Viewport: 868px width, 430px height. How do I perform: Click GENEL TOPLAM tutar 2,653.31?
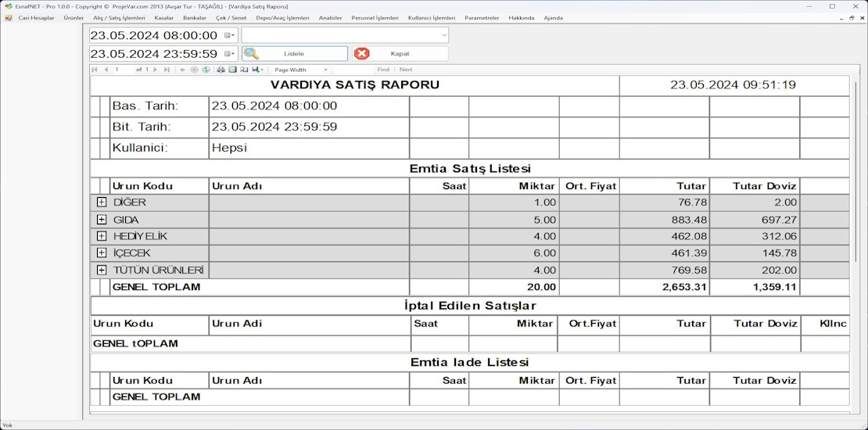[684, 287]
